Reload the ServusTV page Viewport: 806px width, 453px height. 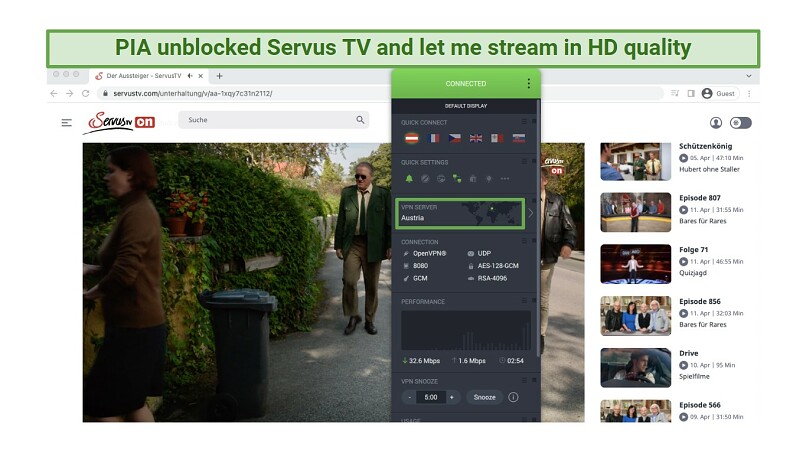[85, 93]
